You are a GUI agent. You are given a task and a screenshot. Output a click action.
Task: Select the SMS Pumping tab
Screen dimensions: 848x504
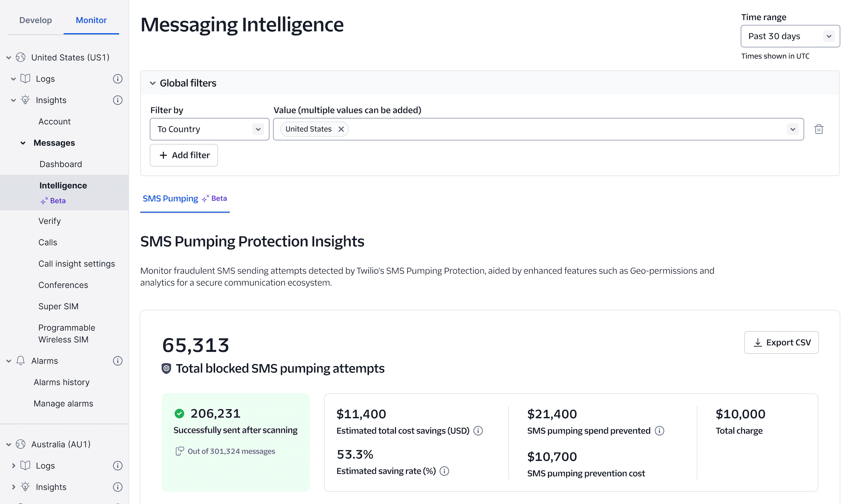[170, 198]
